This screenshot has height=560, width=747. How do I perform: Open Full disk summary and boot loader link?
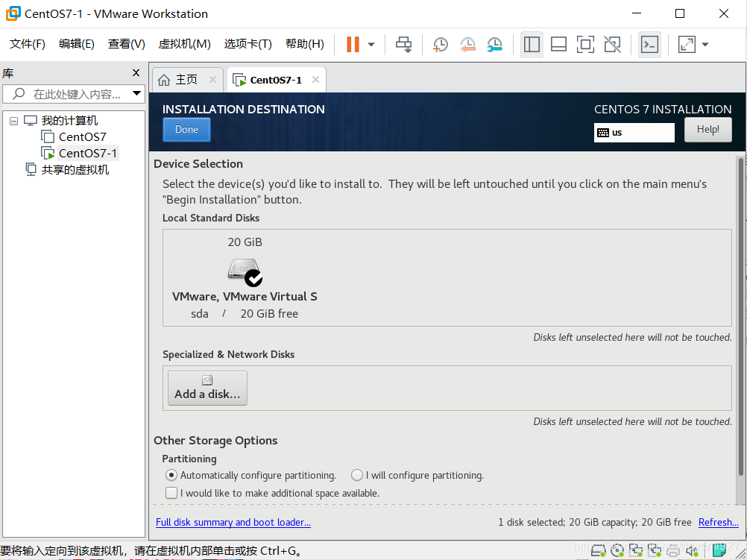233,523
